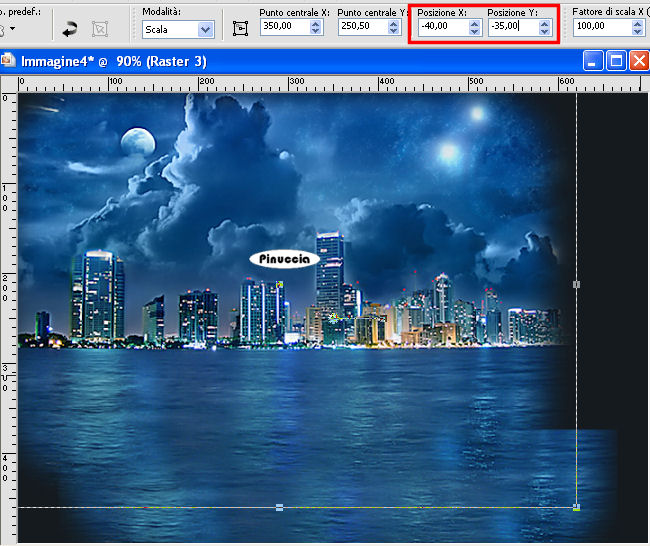Minimize the Immagine4 image window
The image size is (650, 546).
tap(593, 61)
